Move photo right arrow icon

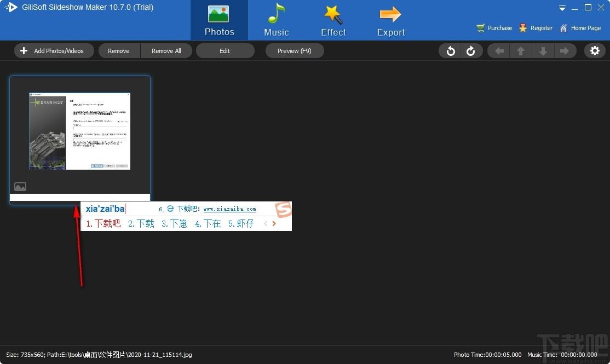(x=564, y=51)
